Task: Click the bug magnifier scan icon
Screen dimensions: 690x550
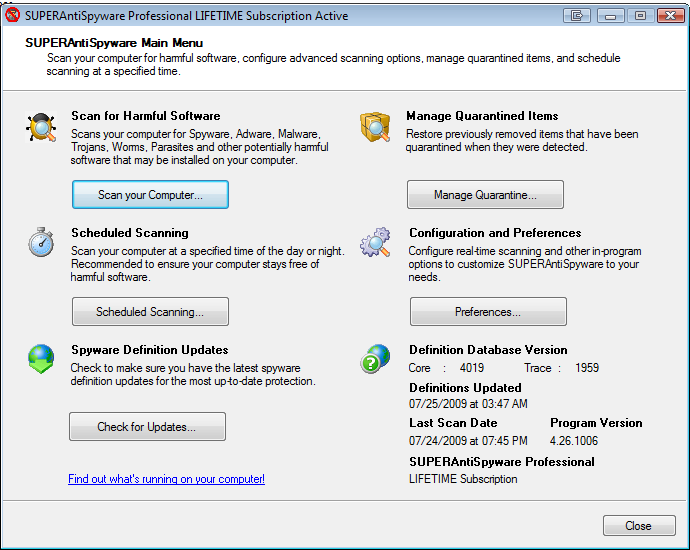Action: 41,127
